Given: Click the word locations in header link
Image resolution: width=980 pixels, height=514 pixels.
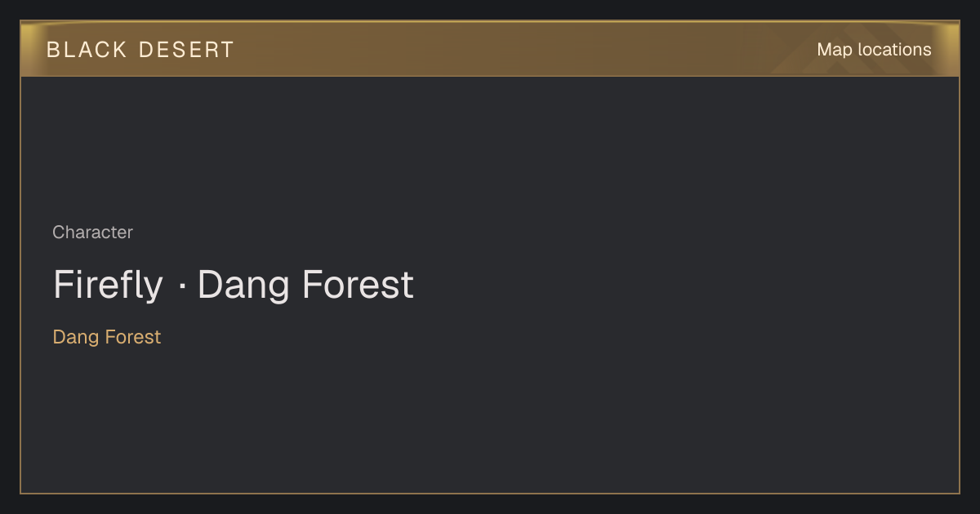Looking at the screenshot, I should 895,50.
